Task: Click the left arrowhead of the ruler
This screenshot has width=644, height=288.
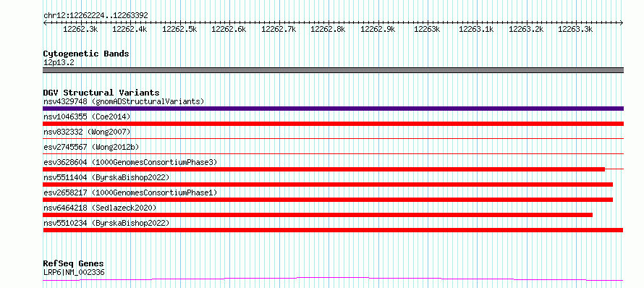Action: (45, 23)
